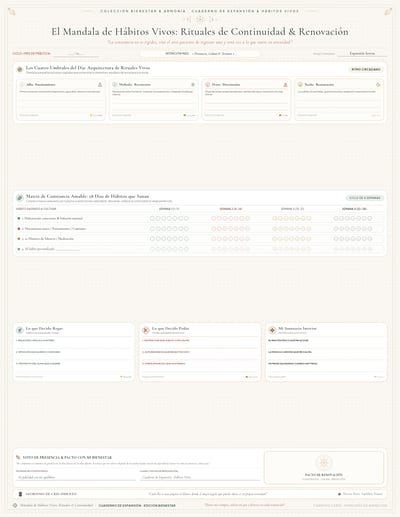This screenshot has height=517, width=400.
Task: Click the 'Semana 4' column header
Action: [354, 209]
